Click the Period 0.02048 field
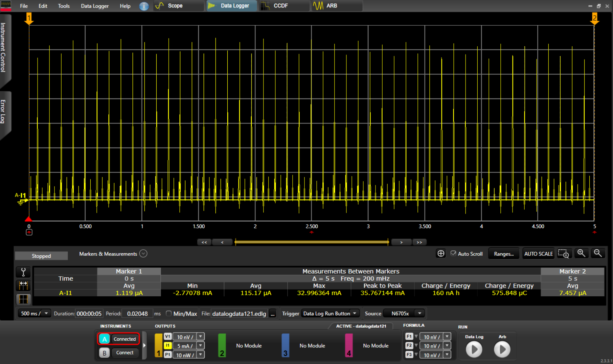613x364 pixels. 137,314
